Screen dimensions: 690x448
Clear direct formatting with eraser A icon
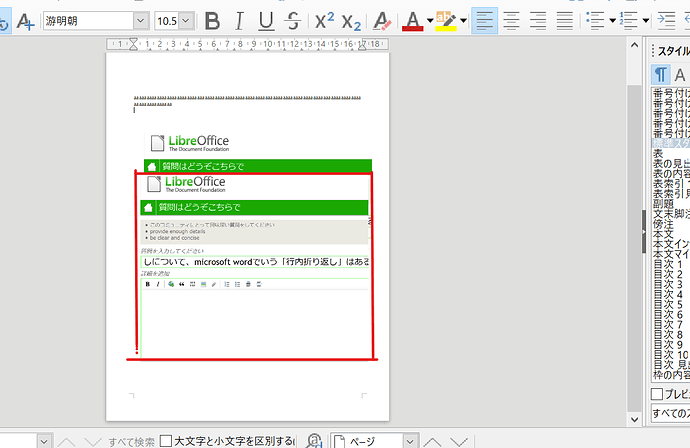point(382,21)
